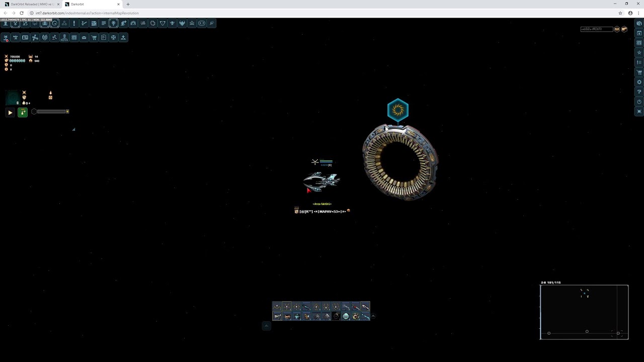Click the player spaceship
Screen dimensions: 644x362
coord(321,182)
